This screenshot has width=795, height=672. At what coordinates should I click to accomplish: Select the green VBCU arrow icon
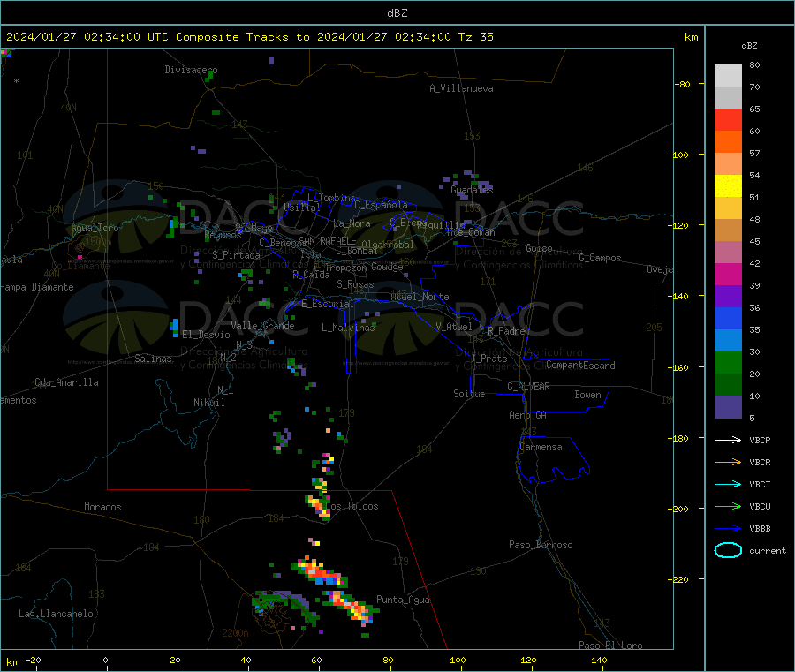728,506
